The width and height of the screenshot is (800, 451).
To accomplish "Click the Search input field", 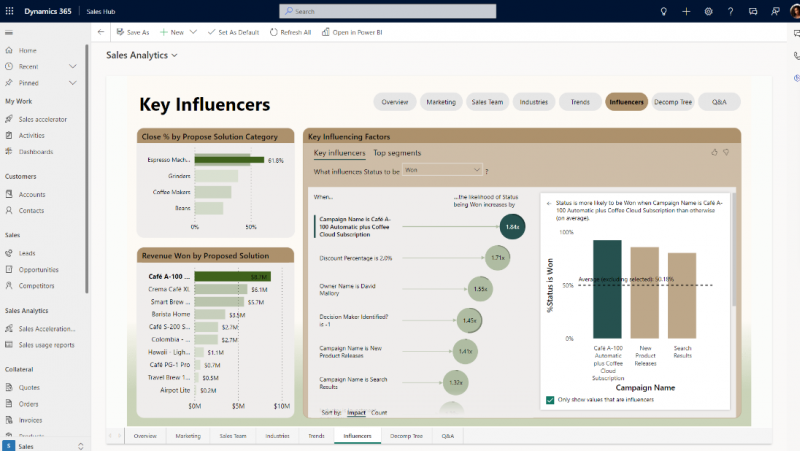I will coord(400,11).
